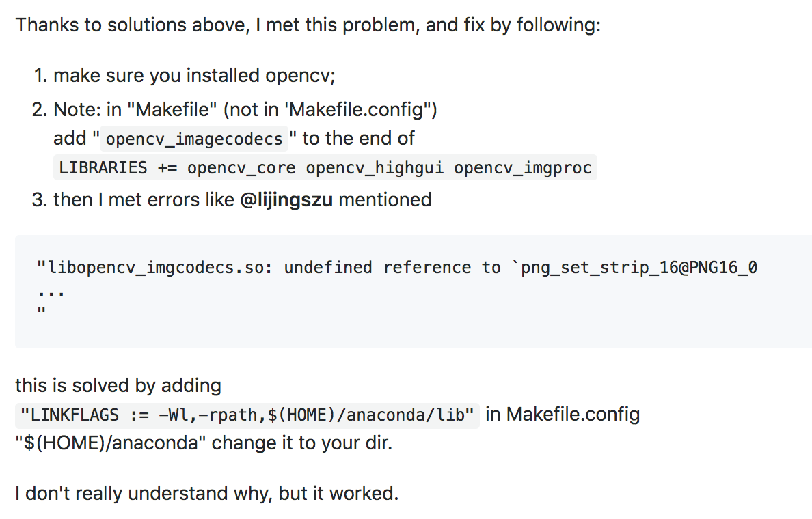Click the 'this is solved by adding' text
The height and width of the screenshot is (519, 812).
point(118,386)
